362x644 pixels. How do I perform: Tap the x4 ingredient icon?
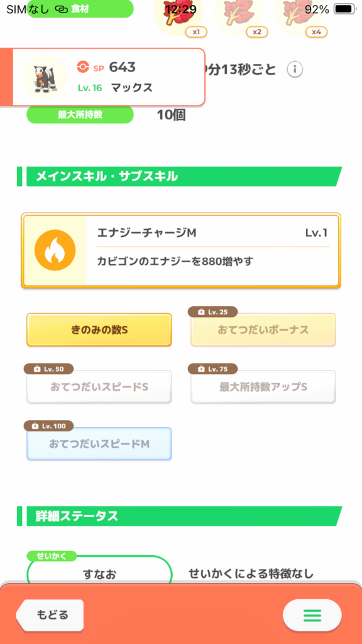299,16
